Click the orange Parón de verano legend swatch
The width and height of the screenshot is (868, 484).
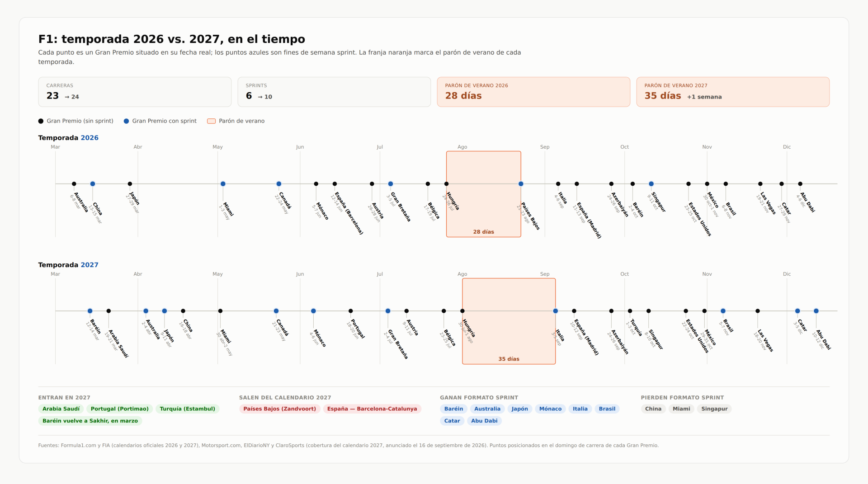coord(211,121)
